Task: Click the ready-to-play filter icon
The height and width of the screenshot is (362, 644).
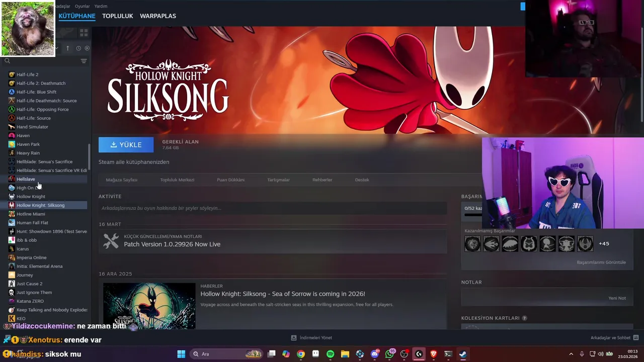Action: pyautogui.click(x=87, y=48)
